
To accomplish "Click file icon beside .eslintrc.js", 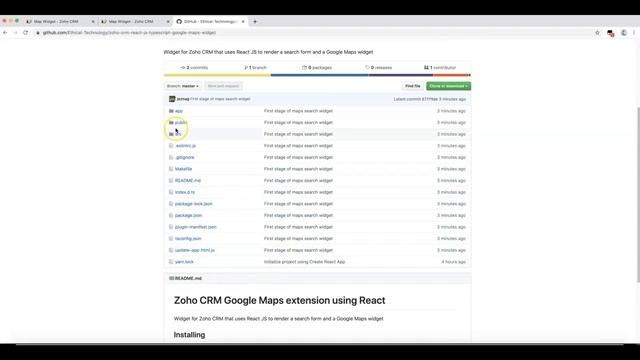I will (x=171, y=146).
